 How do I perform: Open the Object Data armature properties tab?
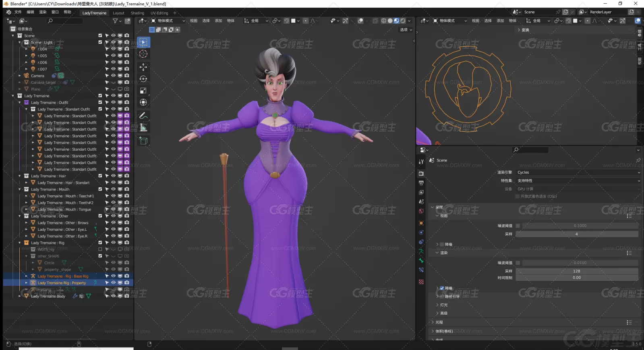click(x=421, y=251)
